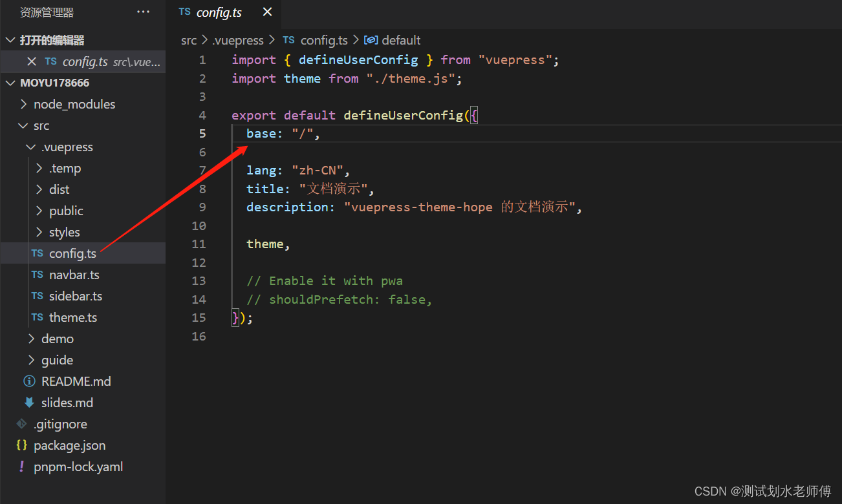Screen dimensions: 842x504
Task: Click the git icon beside .gitignore
Action: click(x=22, y=424)
